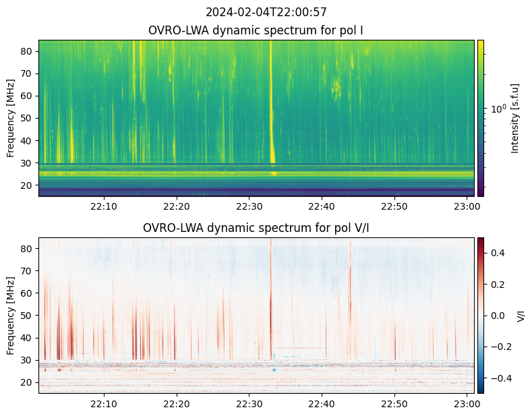
Task: Click the 0.4 tick on V/I colorbar
Action: click(497, 252)
